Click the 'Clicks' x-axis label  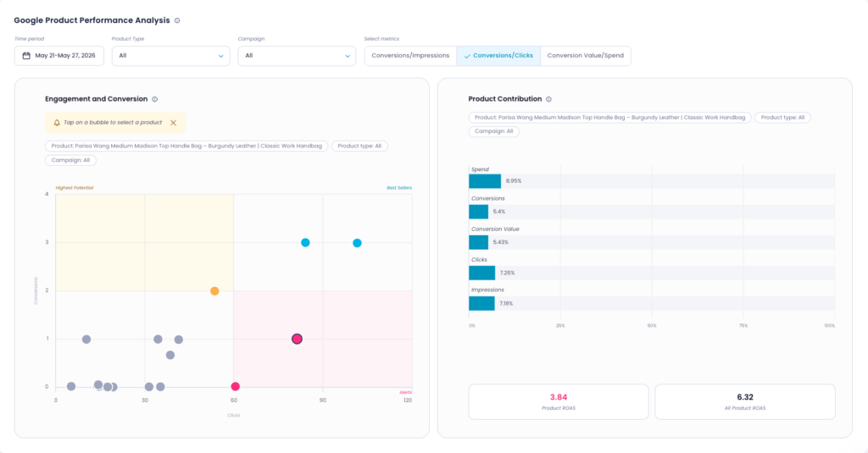(x=234, y=416)
